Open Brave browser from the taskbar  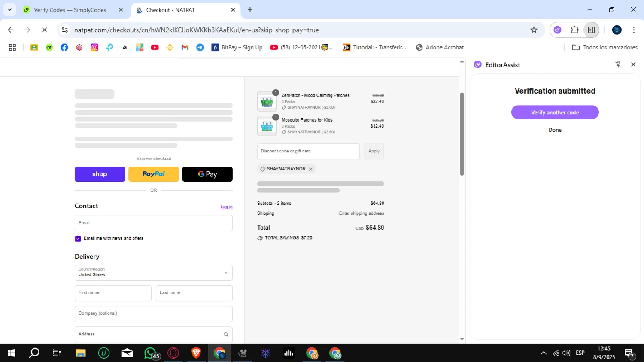pos(196,353)
